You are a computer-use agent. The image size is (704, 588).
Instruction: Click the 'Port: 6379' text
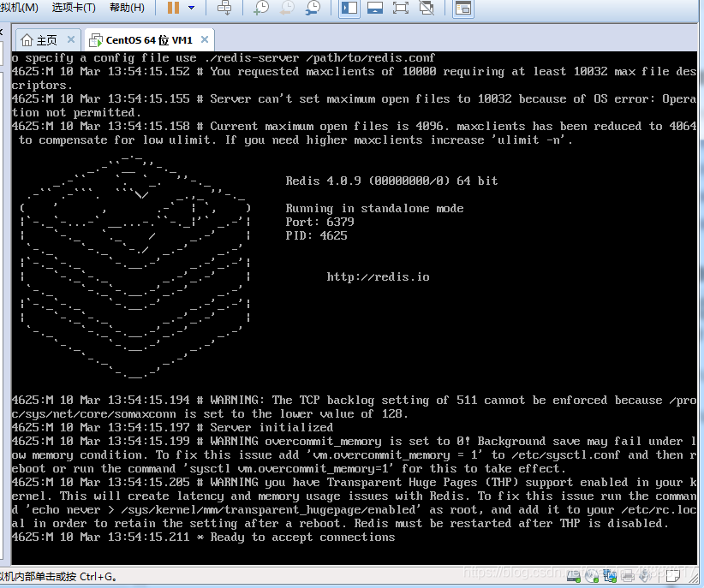(319, 222)
